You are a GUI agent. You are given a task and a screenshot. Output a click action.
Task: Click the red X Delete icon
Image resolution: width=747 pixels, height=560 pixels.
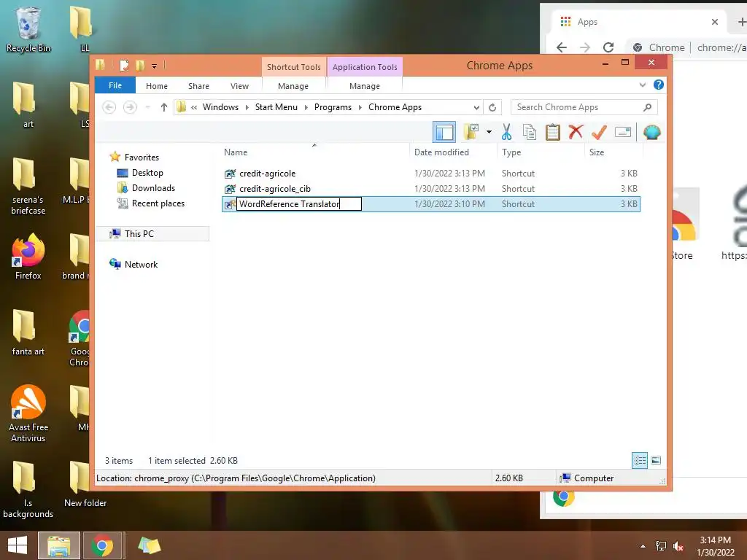[576, 132]
